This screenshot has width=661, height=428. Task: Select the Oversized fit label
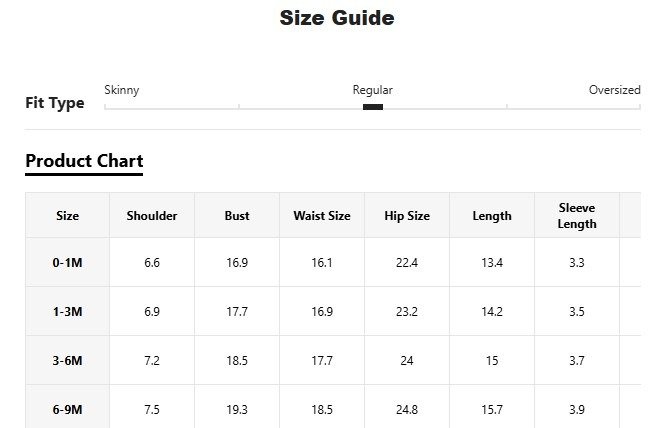614,90
